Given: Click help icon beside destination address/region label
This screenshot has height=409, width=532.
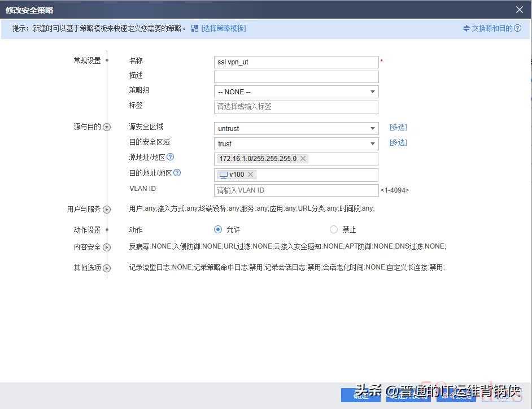Looking at the screenshot, I should (177, 173).
